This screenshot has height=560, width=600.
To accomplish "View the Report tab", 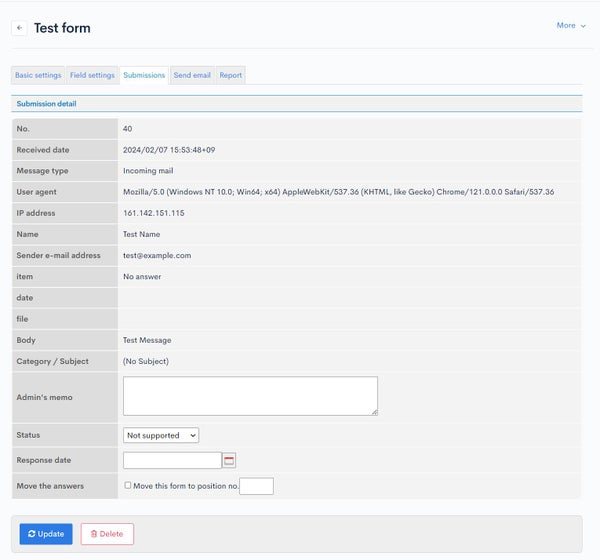I will coord(231,75).
